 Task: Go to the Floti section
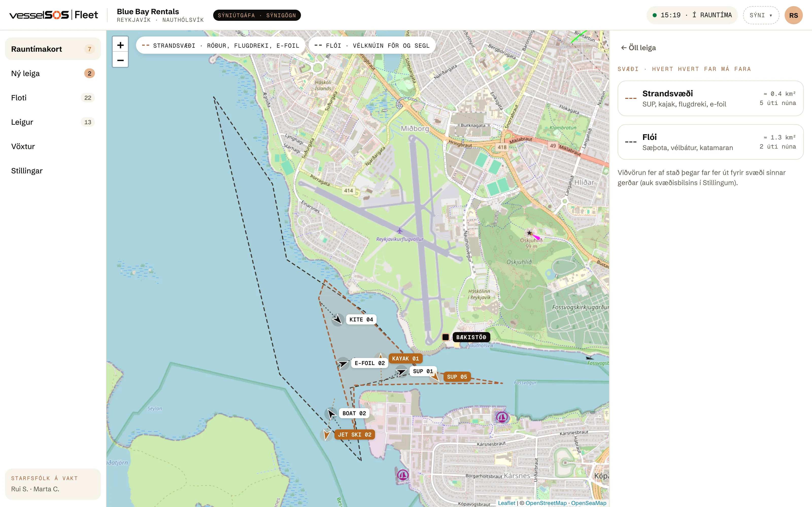click(53, 98)
